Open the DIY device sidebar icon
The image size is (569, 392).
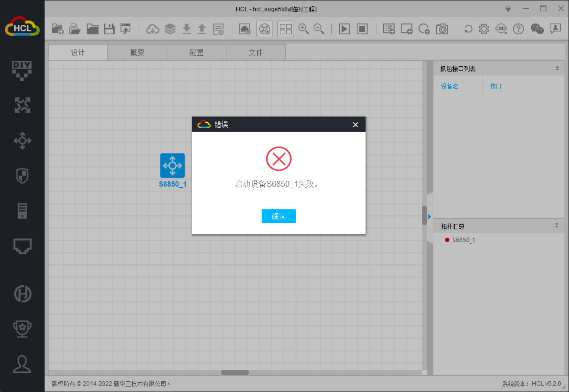22,70
